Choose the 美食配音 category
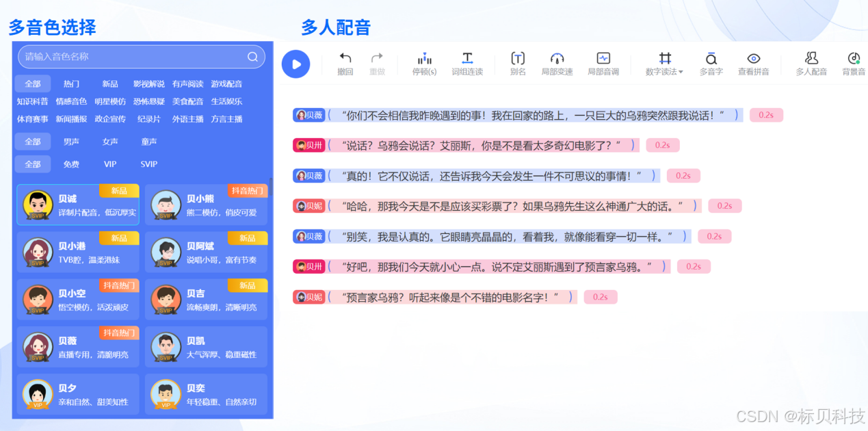Viewport: 868px width, 431px height. coord(187,101)
